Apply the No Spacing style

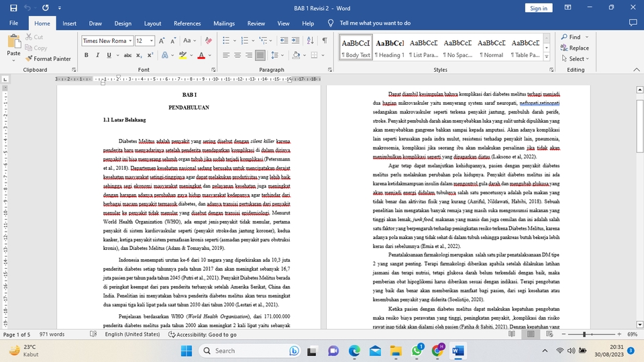tap(458, 48)
